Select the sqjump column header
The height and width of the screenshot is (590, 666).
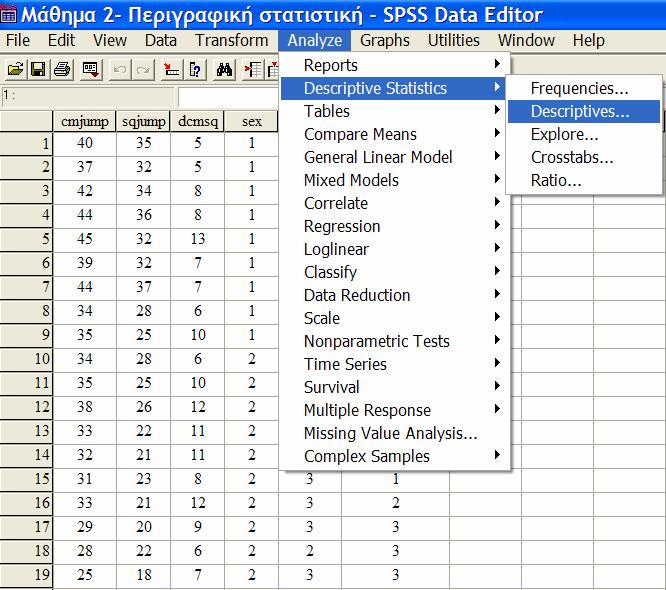pyautogui.click(x=143, y=121)
